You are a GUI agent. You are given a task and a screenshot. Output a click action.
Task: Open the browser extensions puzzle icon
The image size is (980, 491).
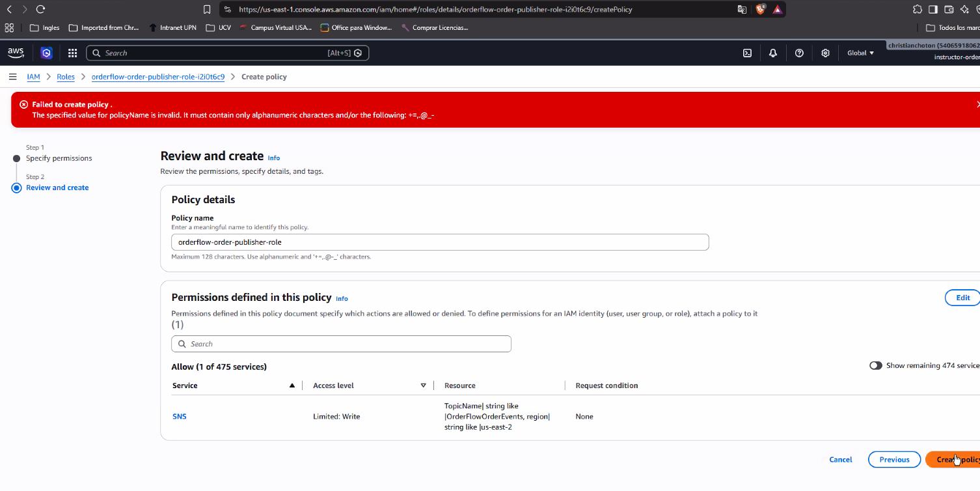[x=918, y=10]
